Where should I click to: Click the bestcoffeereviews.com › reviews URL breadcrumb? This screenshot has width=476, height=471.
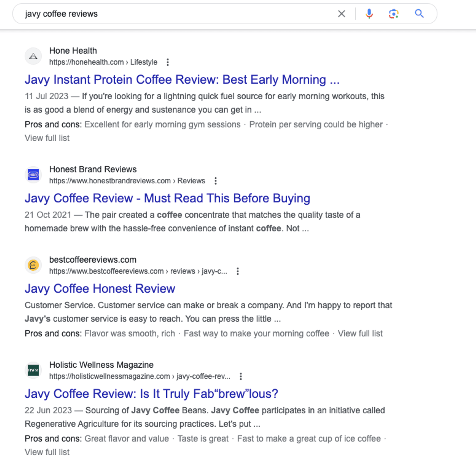[138, 271]
